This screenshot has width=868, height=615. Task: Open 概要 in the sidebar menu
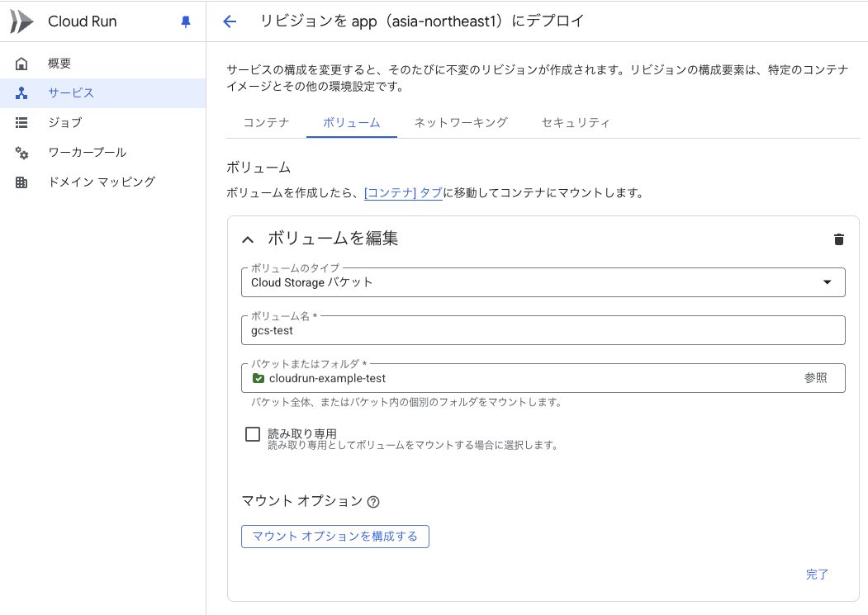coord(103,63)
